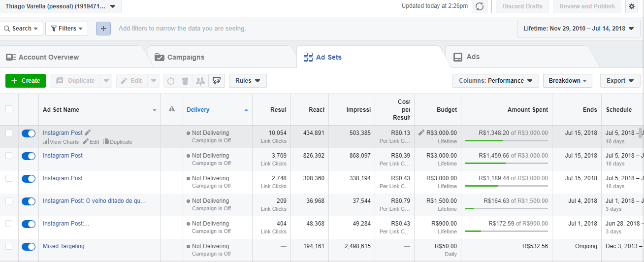
Task: Open the Mixed Targeting ad set link
Action: [x=64, y=246]
